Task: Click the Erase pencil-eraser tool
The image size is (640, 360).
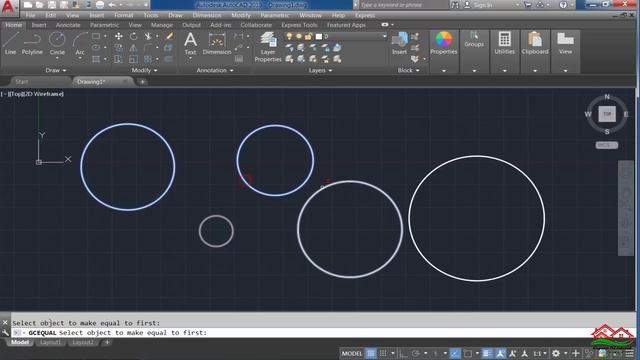Action: pyautogui.click(x=169, y=36)
